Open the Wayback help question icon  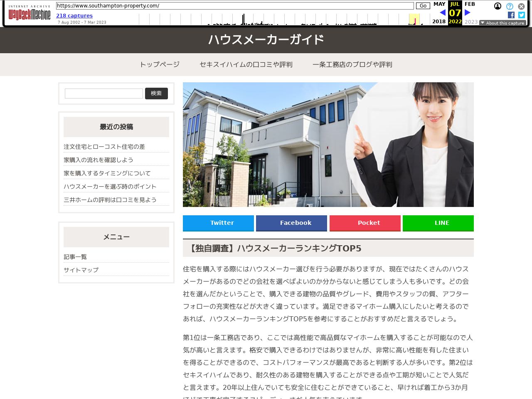pyautogui.click(x=510, y=6)
